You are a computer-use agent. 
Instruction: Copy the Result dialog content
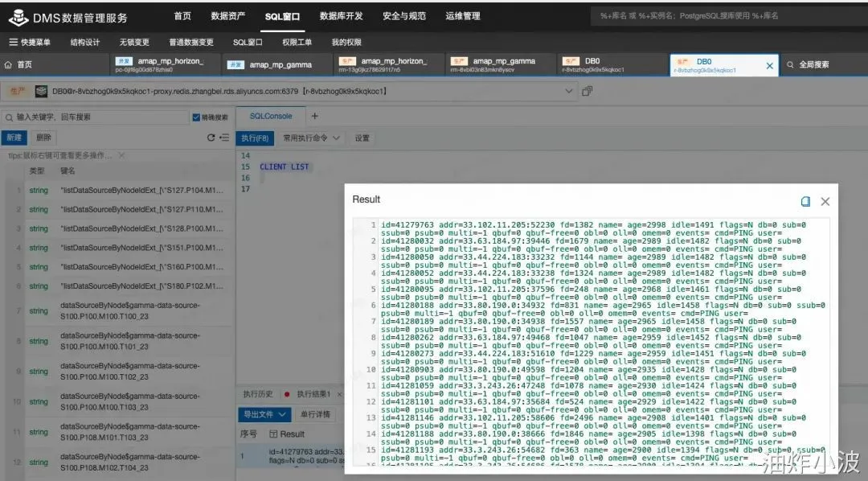[x=805, y=201]
